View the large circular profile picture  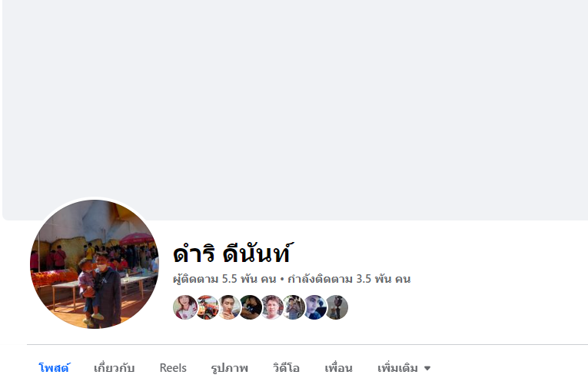point(94,264)
